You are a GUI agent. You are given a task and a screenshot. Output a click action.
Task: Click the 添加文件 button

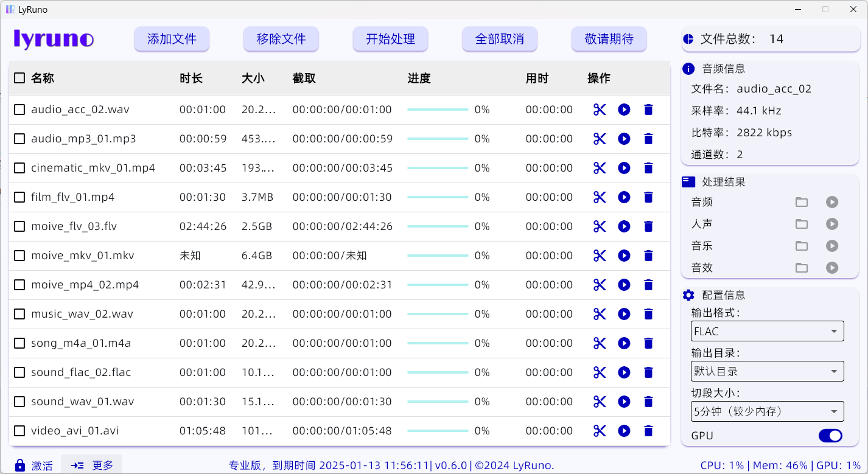coord(172,38)
